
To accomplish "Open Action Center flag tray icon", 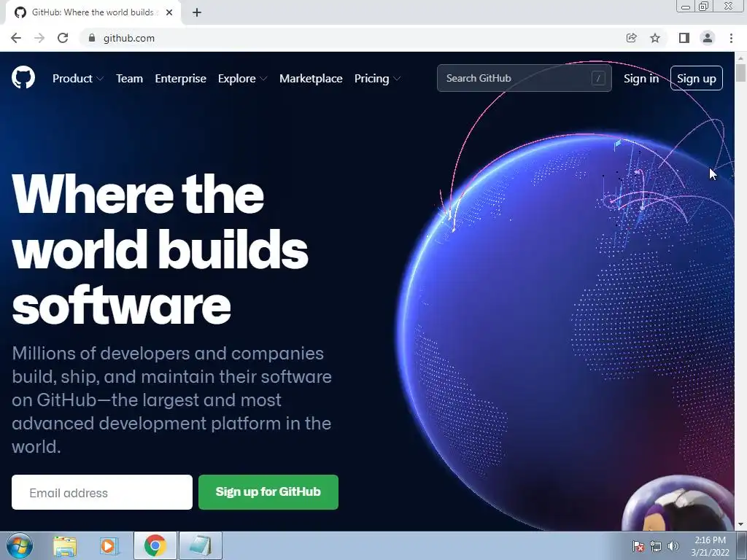I will tap(638, 546).
